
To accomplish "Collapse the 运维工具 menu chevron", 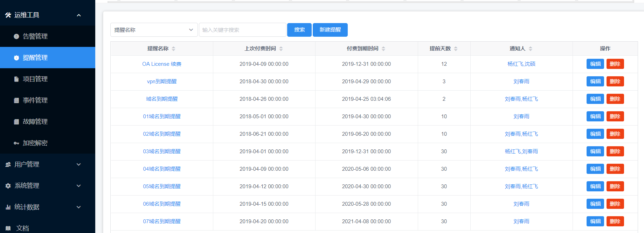I will (79, 15).
